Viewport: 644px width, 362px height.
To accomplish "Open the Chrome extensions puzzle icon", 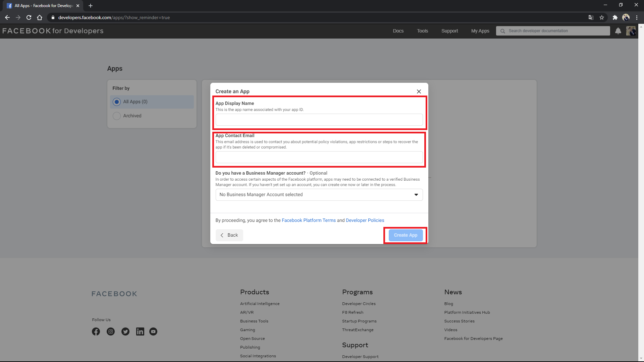I will click(615, 17).
